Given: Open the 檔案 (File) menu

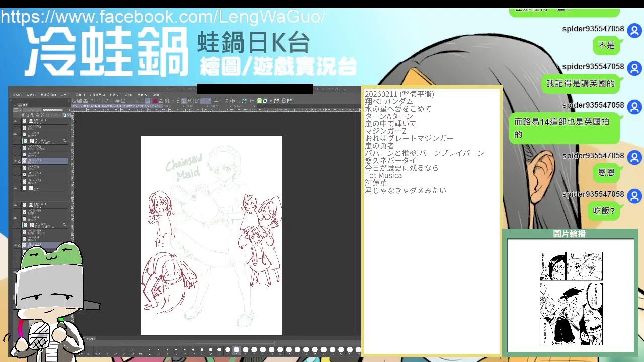Looking at the screenshot, I should click(17, 95).
